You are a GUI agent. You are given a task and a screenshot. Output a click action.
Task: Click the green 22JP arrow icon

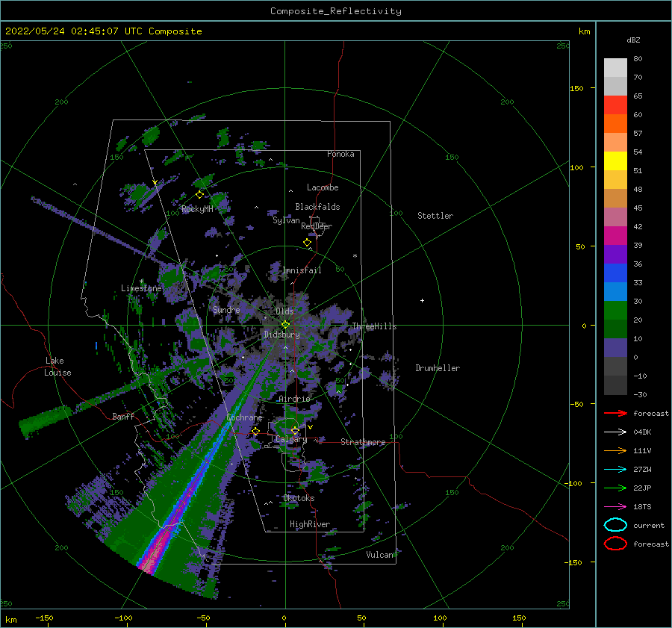click(615, 488)
